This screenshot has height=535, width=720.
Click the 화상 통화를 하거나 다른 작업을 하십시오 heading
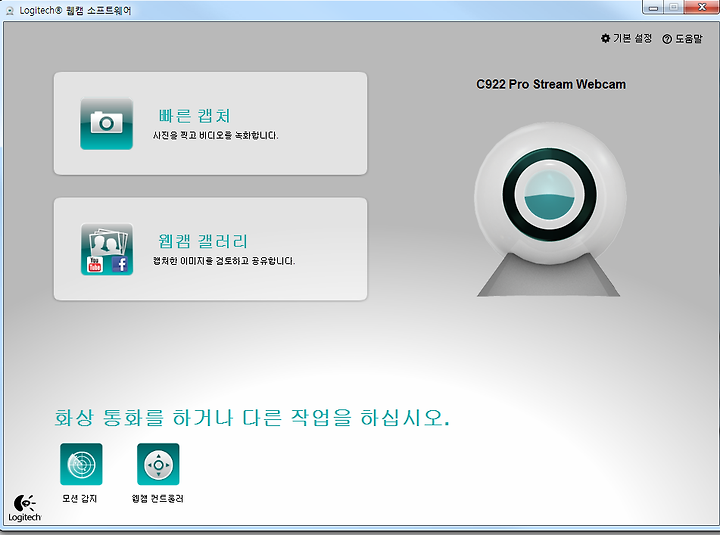[252, 417]
